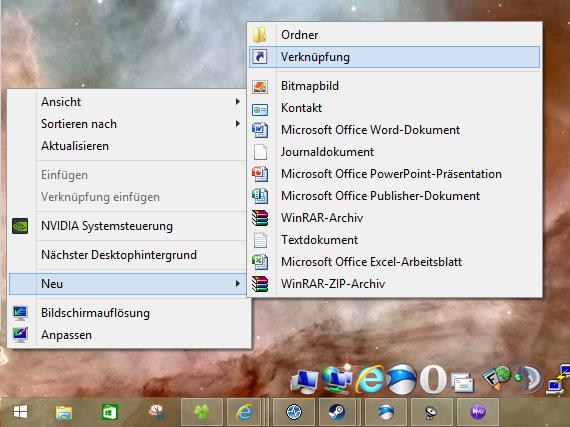Open Steam from the taskbar
The image size is (570, 427).
tap(337, 412)
